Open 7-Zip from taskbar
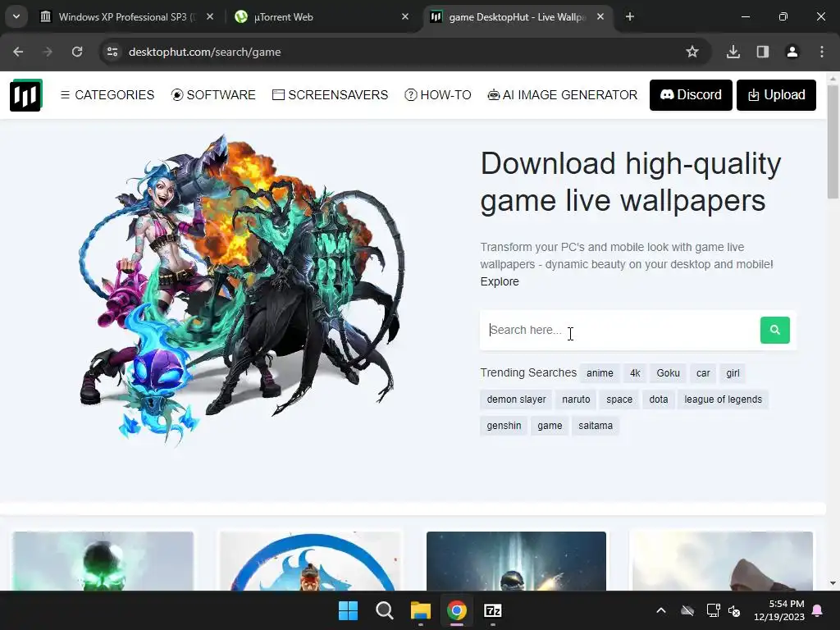The width and height of the screenshot is (840, 630). coord(493,610)
